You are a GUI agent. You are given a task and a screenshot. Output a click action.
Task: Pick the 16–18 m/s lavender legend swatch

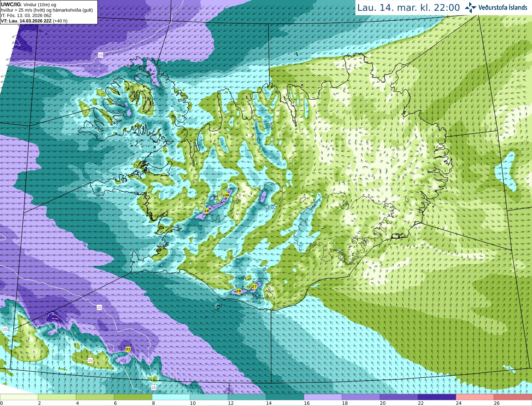(x=323, y=397)
